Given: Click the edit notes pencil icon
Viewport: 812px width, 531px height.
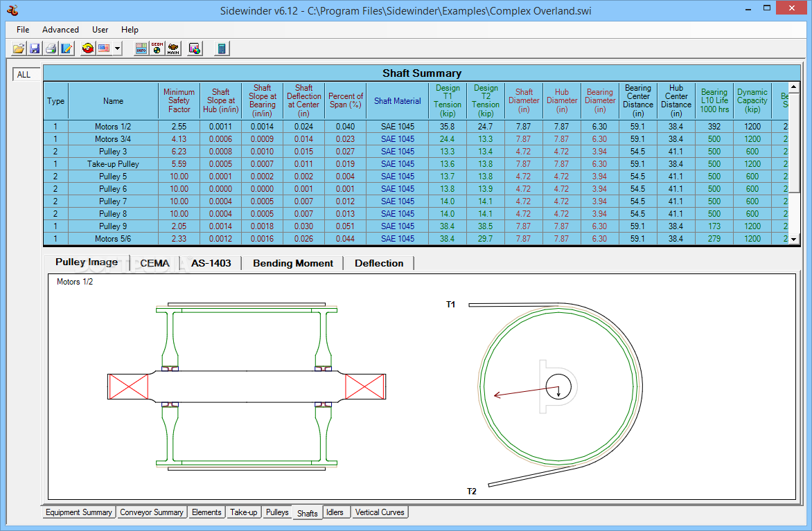Looking at the screenshot, I should pyautogui.click(x=67, y=48).
